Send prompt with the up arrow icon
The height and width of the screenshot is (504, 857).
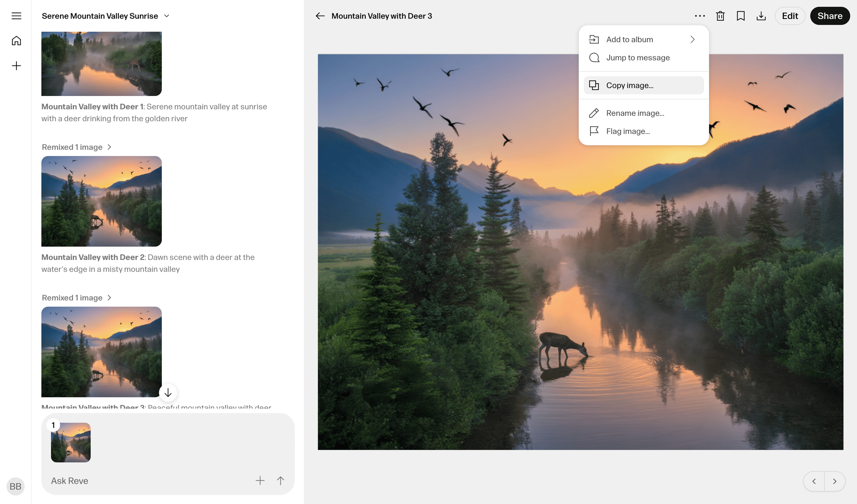pyautogui.click(x=280, y=480)
